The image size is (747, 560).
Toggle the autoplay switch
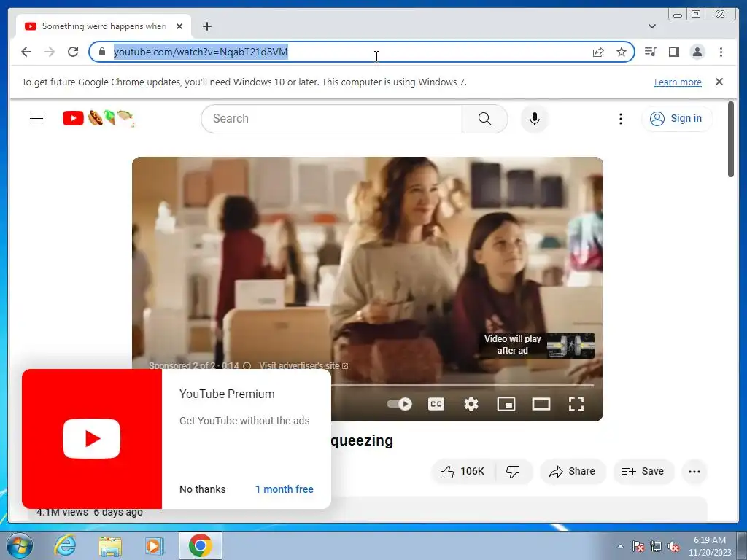pos(400,404)
